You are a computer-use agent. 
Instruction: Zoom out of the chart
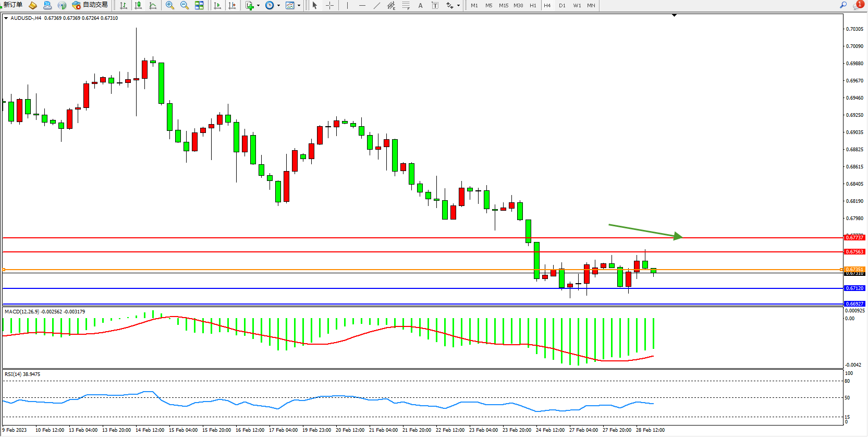tap(185, 5)
